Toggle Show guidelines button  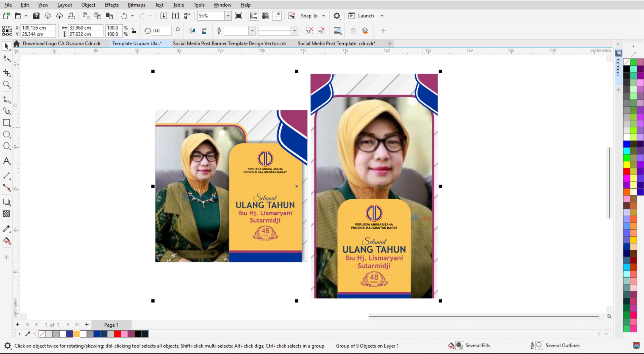click(x=277, y=16)
